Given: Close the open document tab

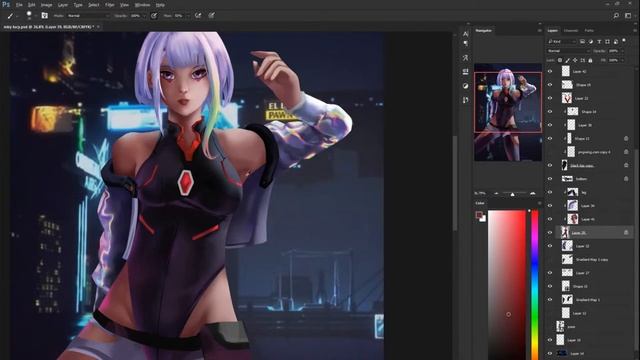Looking at the screenshot, I should (x=98, y=27).
